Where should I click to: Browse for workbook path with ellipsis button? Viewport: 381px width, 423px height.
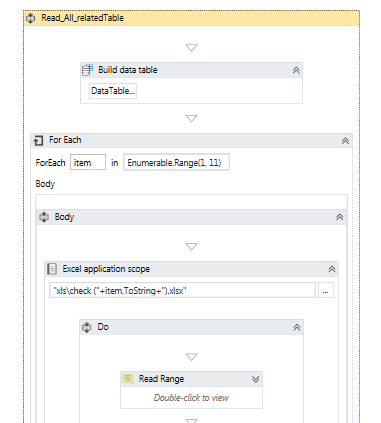coord(326,291)
